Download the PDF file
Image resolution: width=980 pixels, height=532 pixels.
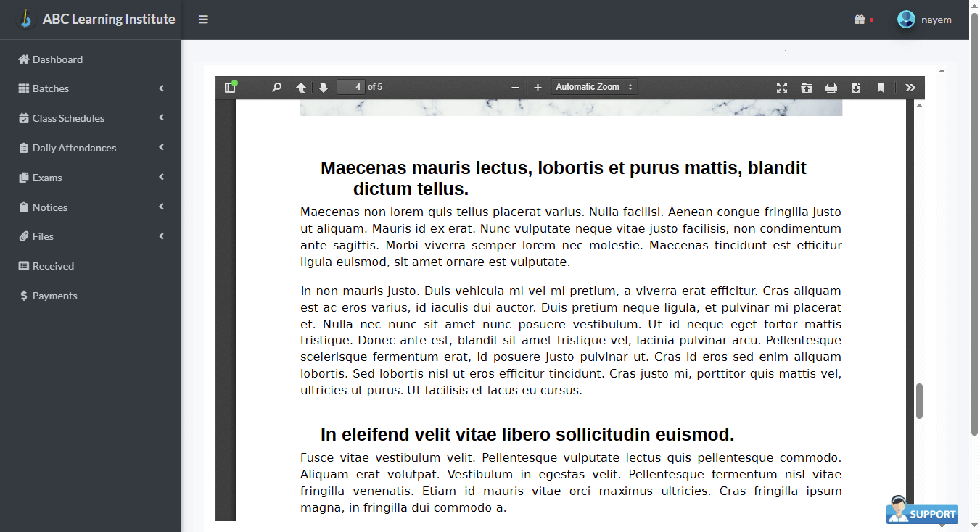click(856, 87)
